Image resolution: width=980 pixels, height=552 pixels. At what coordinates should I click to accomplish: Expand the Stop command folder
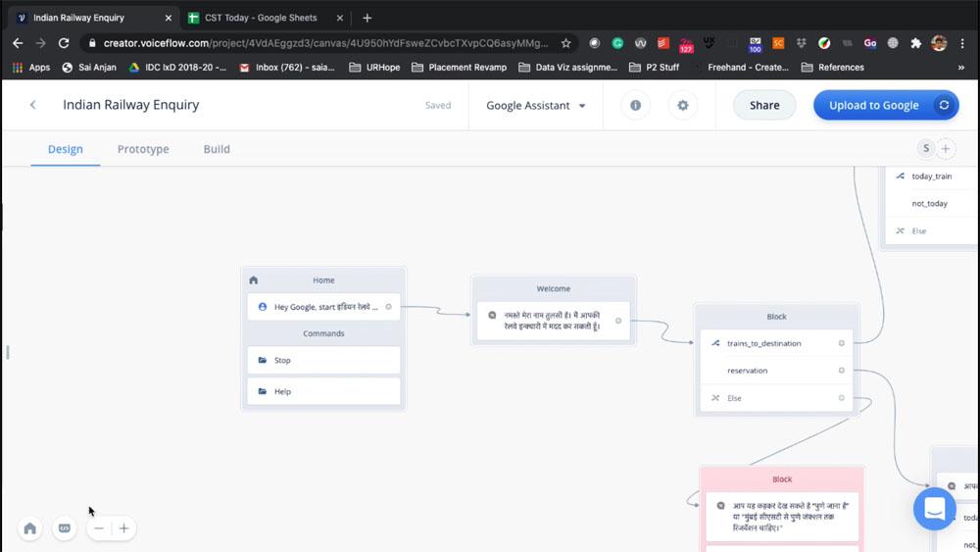(323, 360)
